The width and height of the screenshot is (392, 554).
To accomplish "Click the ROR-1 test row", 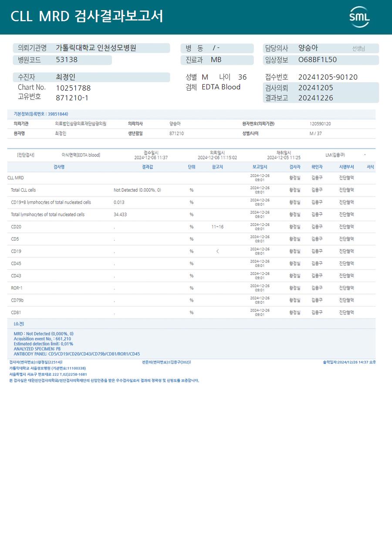I will (191, 288).
